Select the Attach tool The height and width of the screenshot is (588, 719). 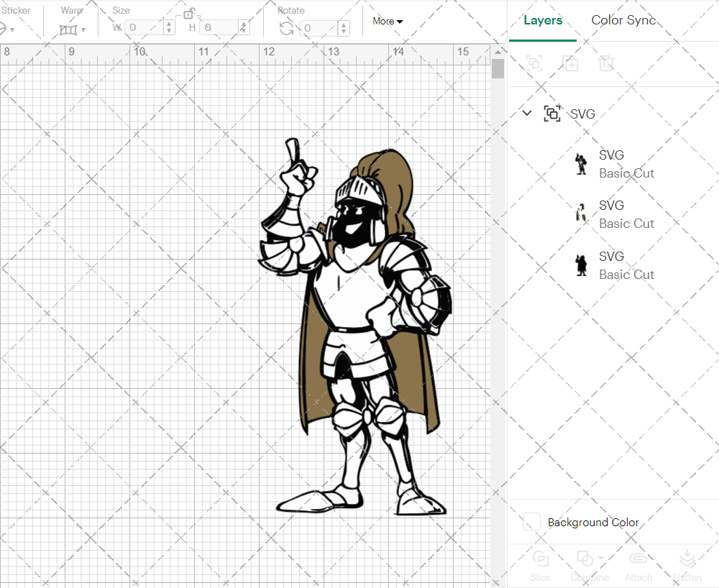[638, 565]
